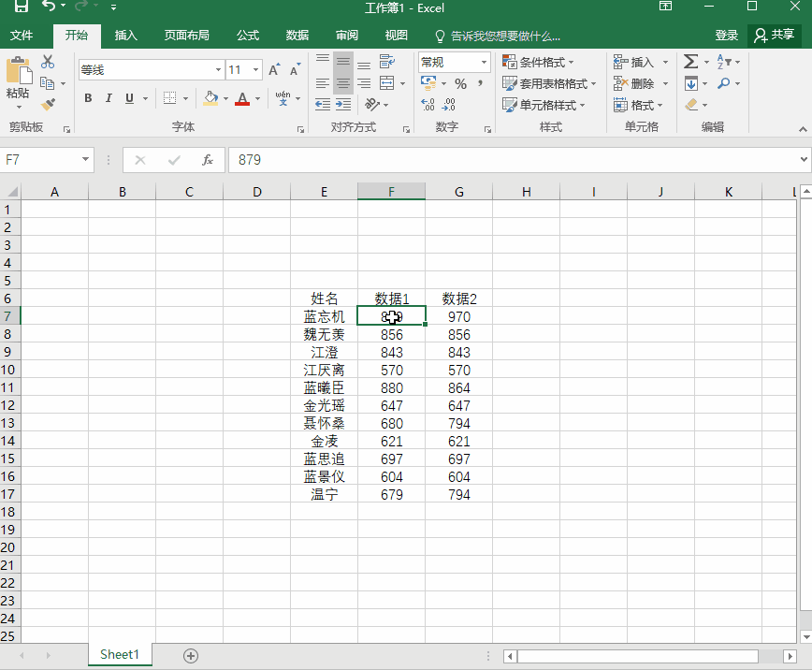Click the 共享 share button
The width and height of the screenshot is (812, 670).
[x=775, y=35]
